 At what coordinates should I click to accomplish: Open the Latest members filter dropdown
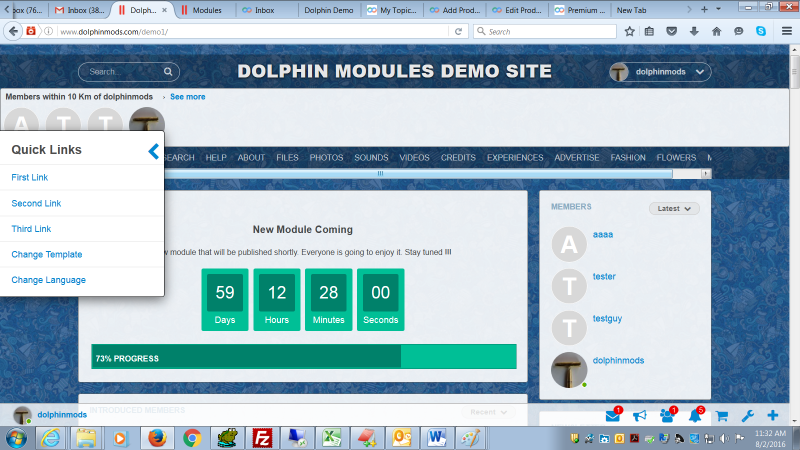click(673, 209)
